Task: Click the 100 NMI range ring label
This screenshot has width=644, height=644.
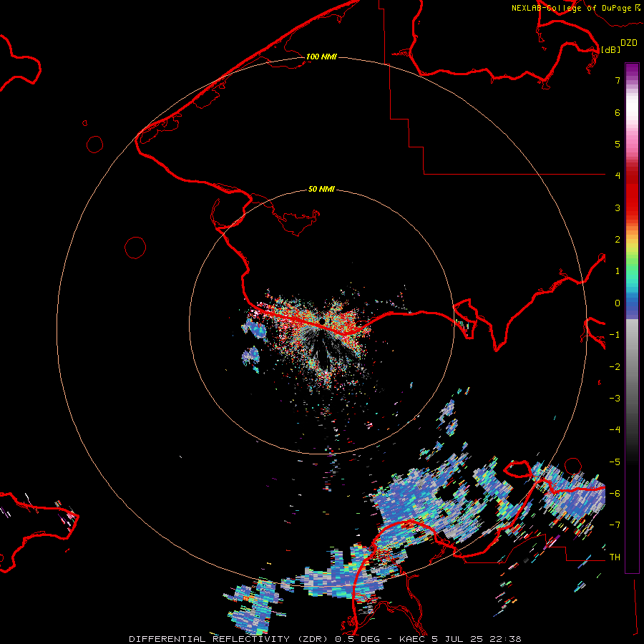Action: [321, 57]
